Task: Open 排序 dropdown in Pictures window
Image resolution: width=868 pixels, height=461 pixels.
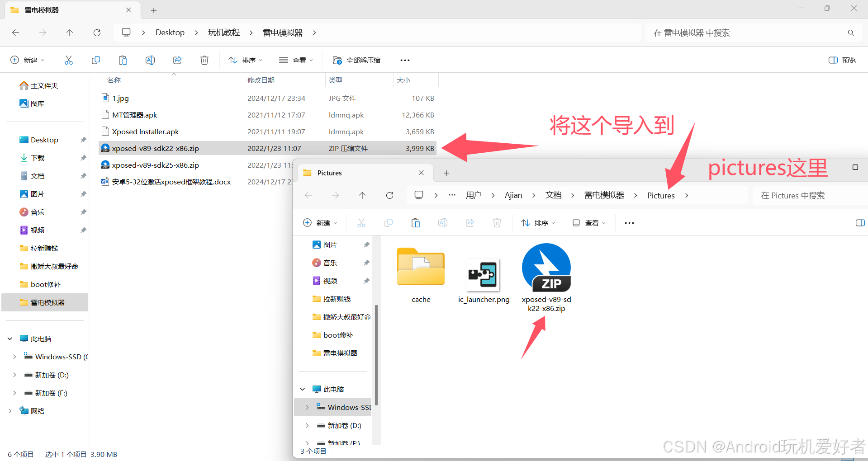Action: coord(538,223)
